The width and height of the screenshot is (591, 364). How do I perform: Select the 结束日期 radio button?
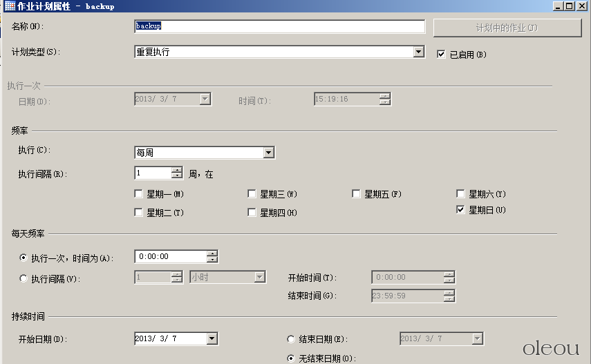(x=290, y=339)
